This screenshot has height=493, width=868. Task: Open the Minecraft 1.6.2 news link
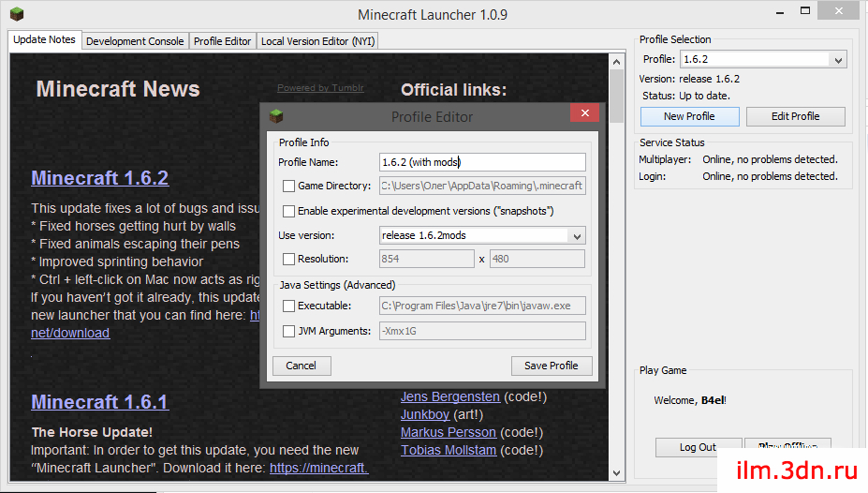[99, 178]
